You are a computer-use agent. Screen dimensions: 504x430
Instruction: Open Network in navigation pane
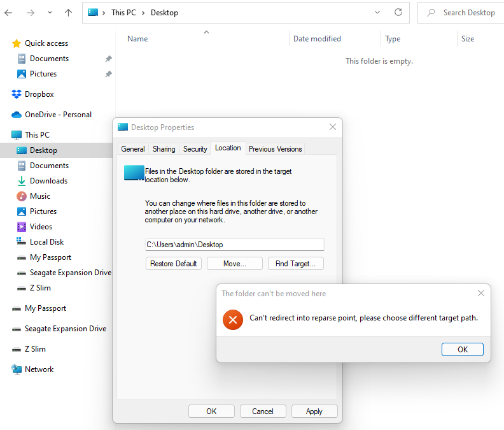coord(39,369)
